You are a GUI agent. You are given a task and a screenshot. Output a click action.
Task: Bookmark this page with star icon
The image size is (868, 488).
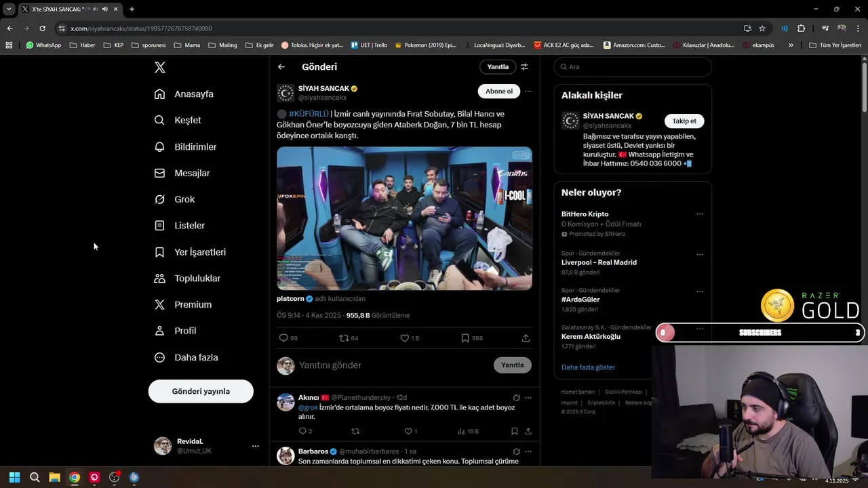pos(762,28)
